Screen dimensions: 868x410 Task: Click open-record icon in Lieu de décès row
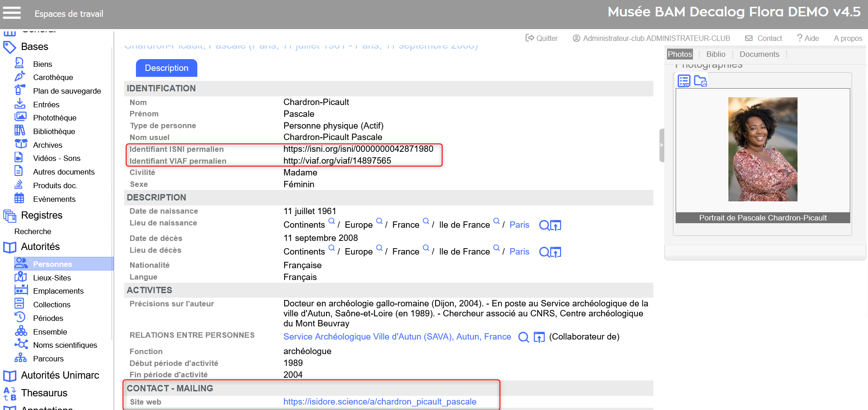tap(556, 252)
